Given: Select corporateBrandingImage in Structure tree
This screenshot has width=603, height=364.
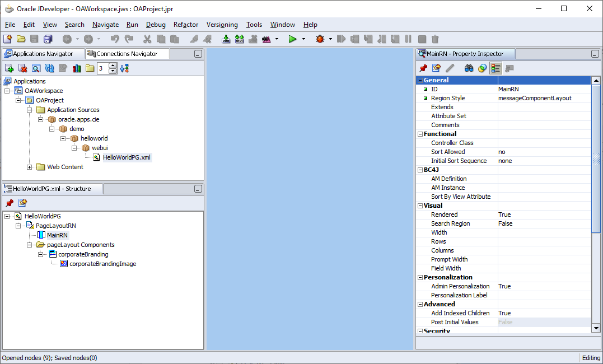Looking at the screenshot, I should (102, 264).
